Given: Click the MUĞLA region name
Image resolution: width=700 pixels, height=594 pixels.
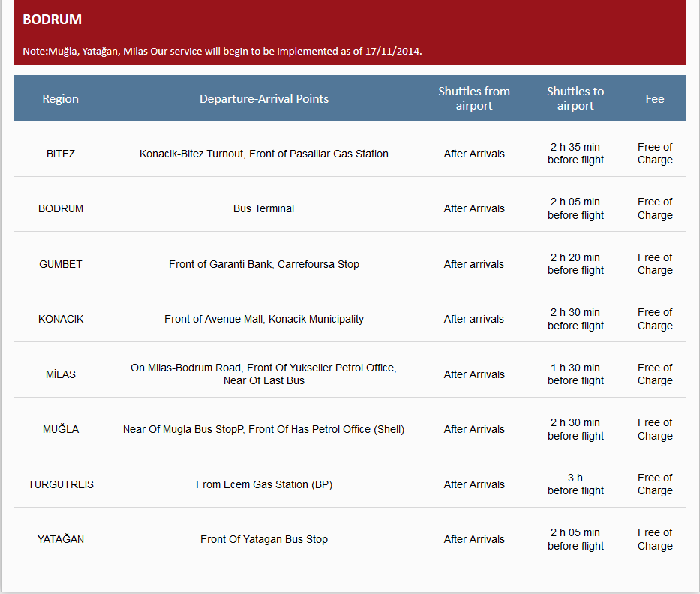Looking at the screenshot, I should pyautogui.click(x=61, y=429).
